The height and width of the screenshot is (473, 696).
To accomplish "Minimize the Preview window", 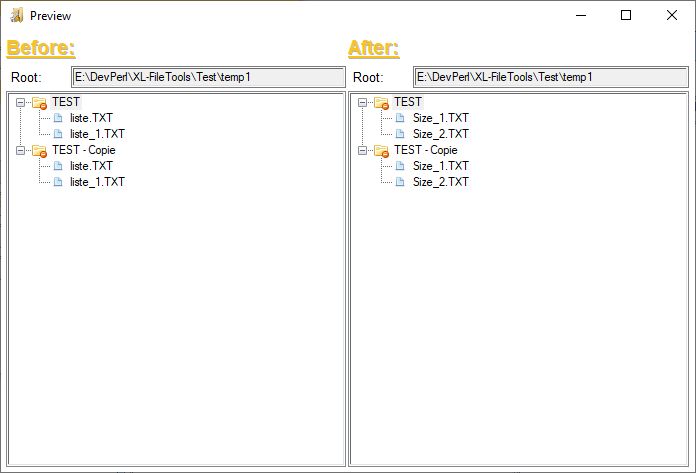I will pyautogui.click(x=581, y=16).
